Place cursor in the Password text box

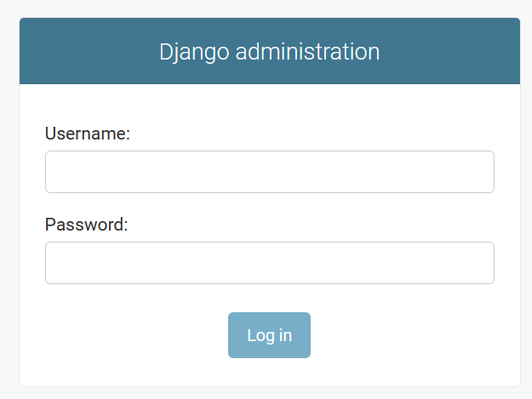click(x=269, y=263)
